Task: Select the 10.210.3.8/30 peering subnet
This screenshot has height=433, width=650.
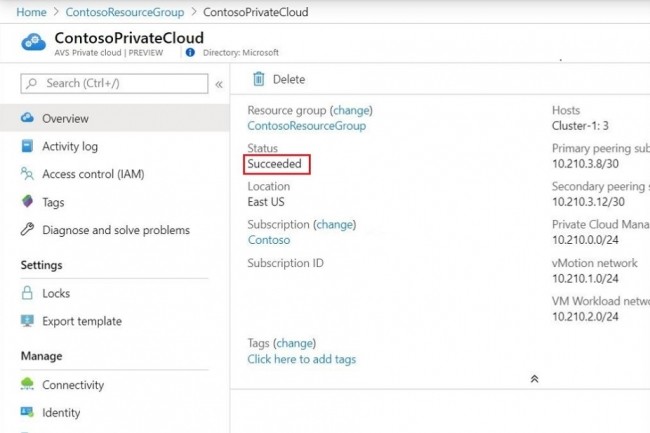Action: [x=585, y=164]
